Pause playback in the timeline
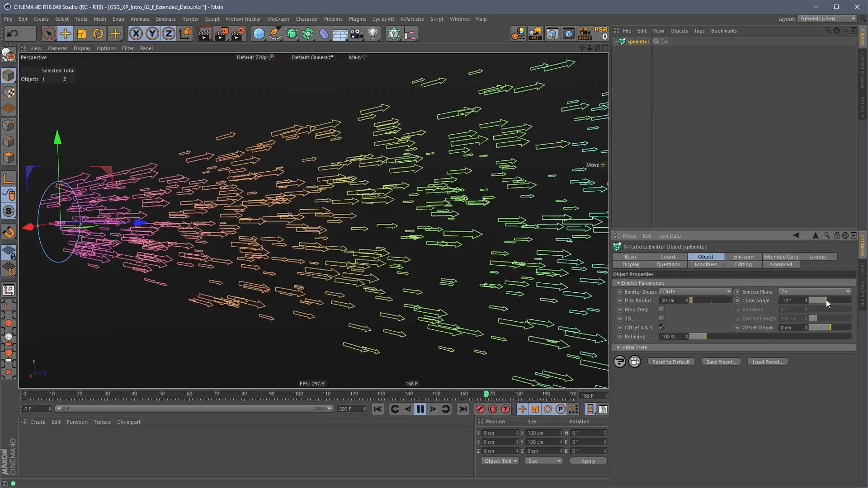This screenshot has width=868, height=488. [420, 409]
